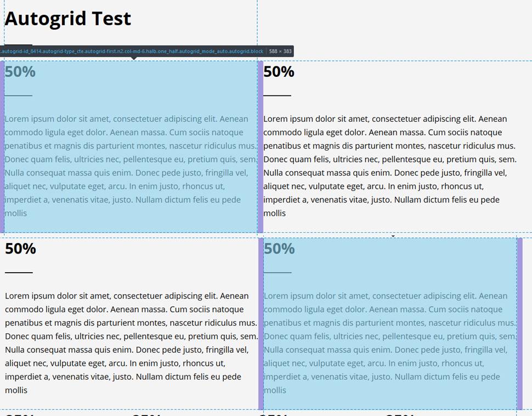Click the Lorem ipsum paragraph in the top-left block

(131, 166)
